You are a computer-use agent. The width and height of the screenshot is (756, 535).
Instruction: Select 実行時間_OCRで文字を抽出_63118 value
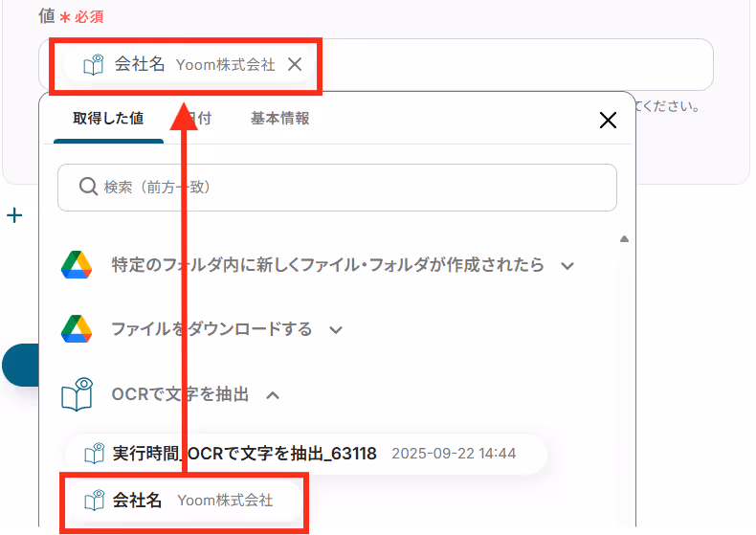point(306,453)
